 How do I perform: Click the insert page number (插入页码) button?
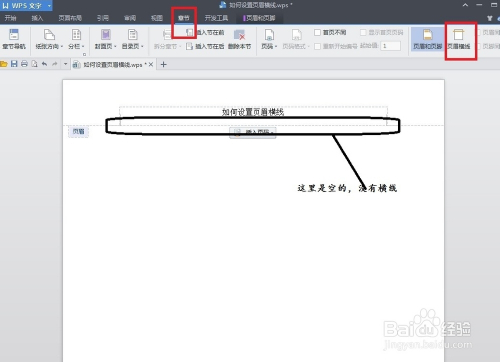(253, 132)
